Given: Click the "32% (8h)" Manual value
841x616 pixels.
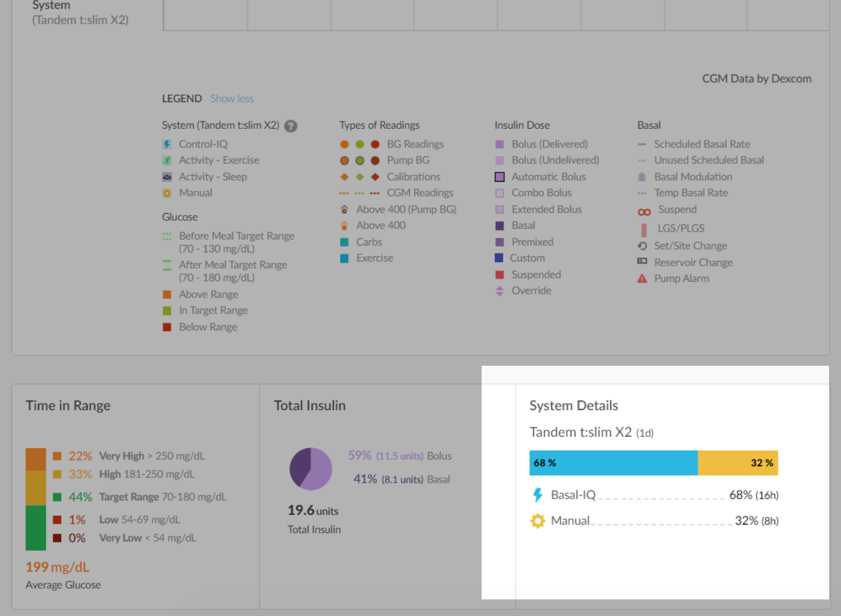Looking at the screenshot, I should (x=757, y=521).
